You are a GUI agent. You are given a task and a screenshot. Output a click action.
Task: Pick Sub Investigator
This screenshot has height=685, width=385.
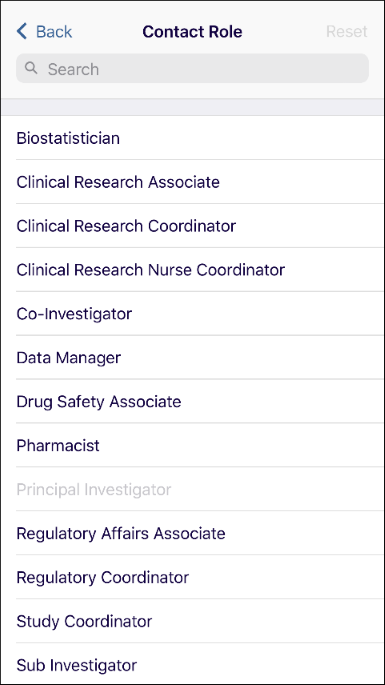click(192, 664)
